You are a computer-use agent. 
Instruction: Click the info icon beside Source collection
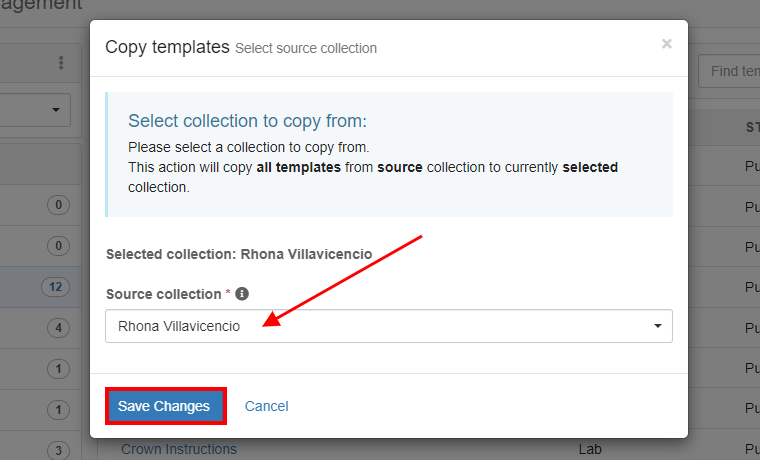(242, 294)
